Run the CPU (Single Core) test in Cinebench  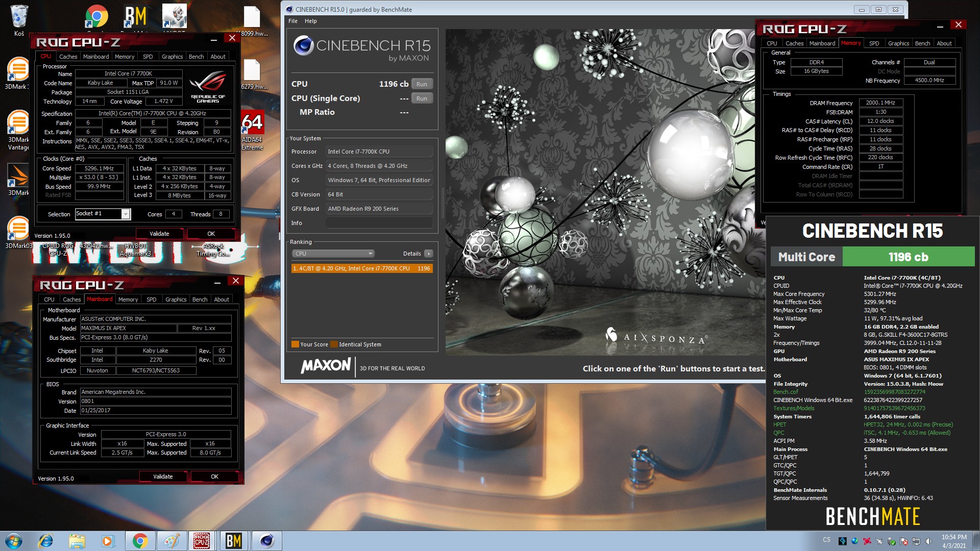click(x=422, y=98)
